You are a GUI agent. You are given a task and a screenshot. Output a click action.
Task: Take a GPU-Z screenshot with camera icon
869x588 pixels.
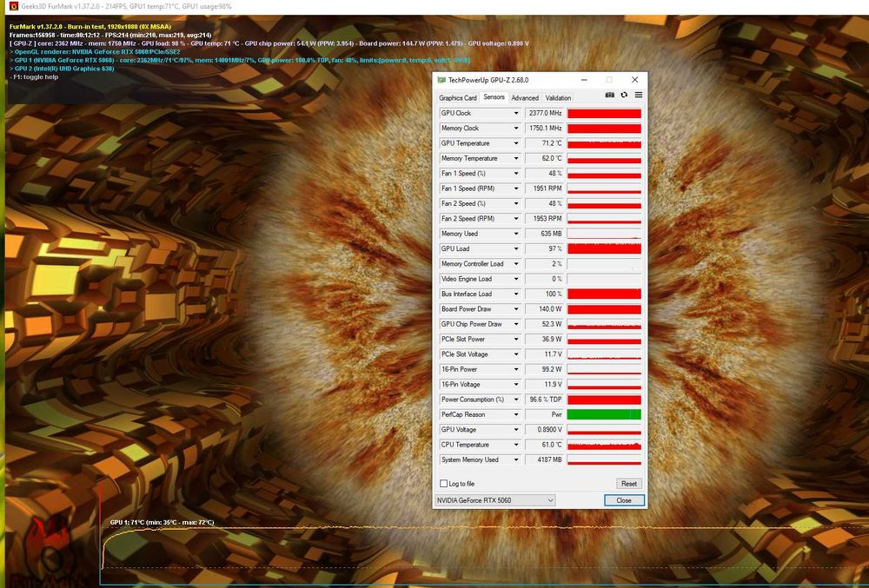(x=609, y=96)
